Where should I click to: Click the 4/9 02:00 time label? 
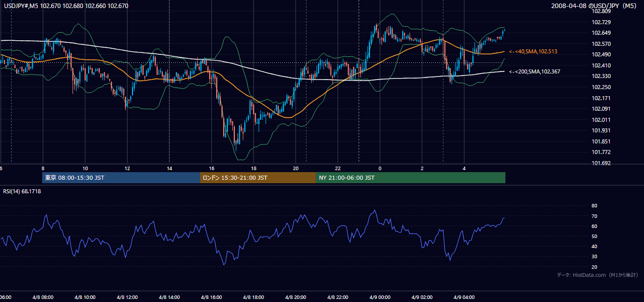click(x=422, y=297)
